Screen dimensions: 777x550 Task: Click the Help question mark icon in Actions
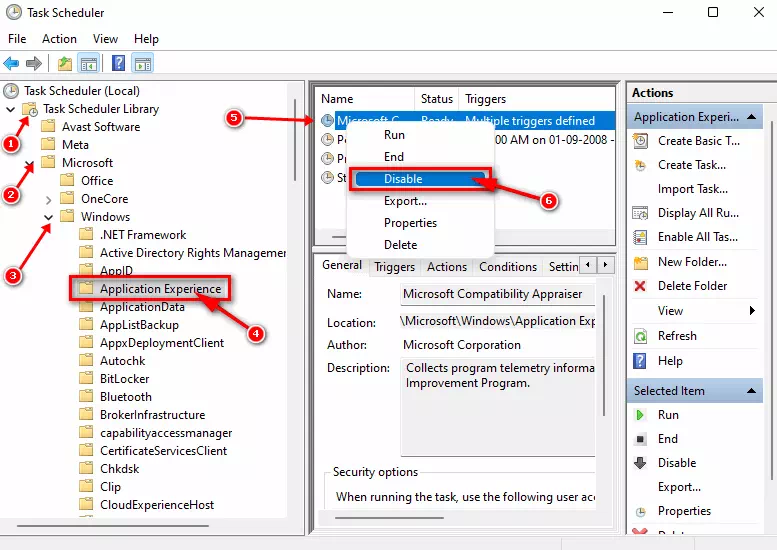tap(640, 361)
